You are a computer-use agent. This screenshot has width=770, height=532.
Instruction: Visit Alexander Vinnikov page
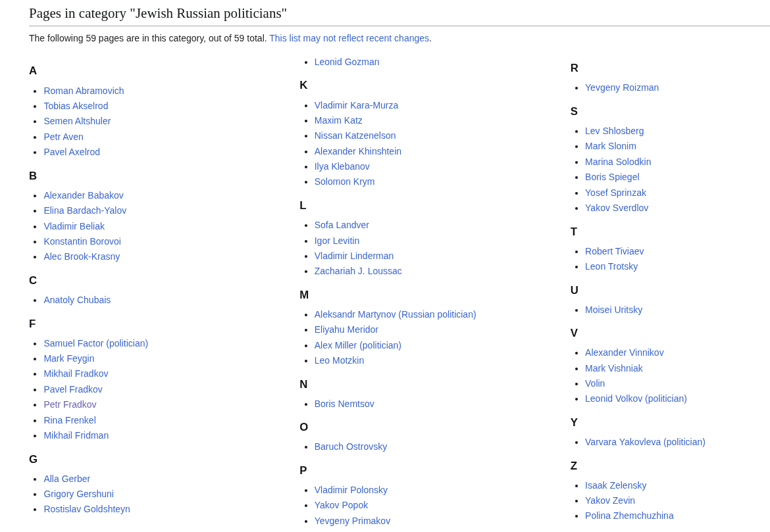point(624,353)
